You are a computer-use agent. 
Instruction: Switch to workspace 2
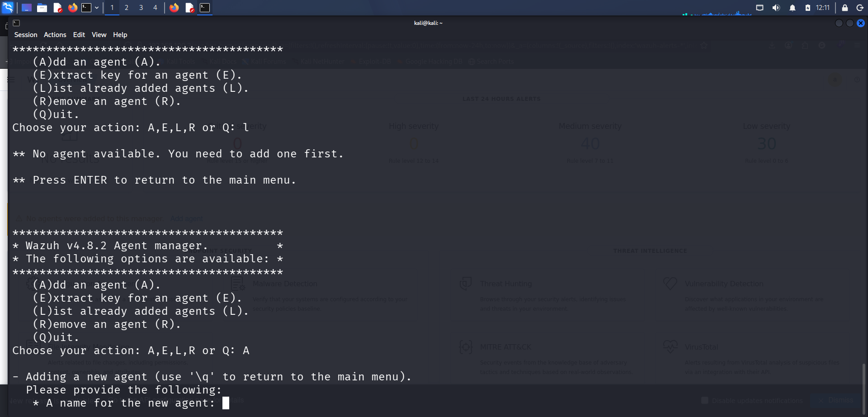(127, 8)
